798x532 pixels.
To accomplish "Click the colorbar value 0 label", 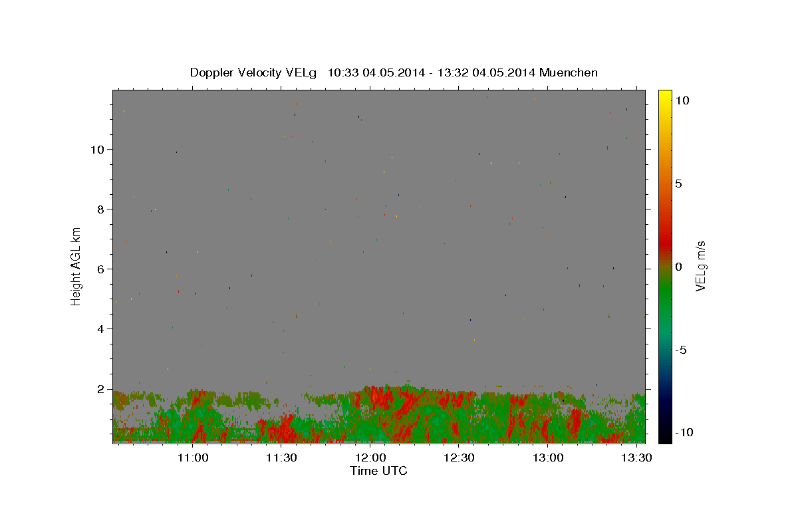I will 678,267.
